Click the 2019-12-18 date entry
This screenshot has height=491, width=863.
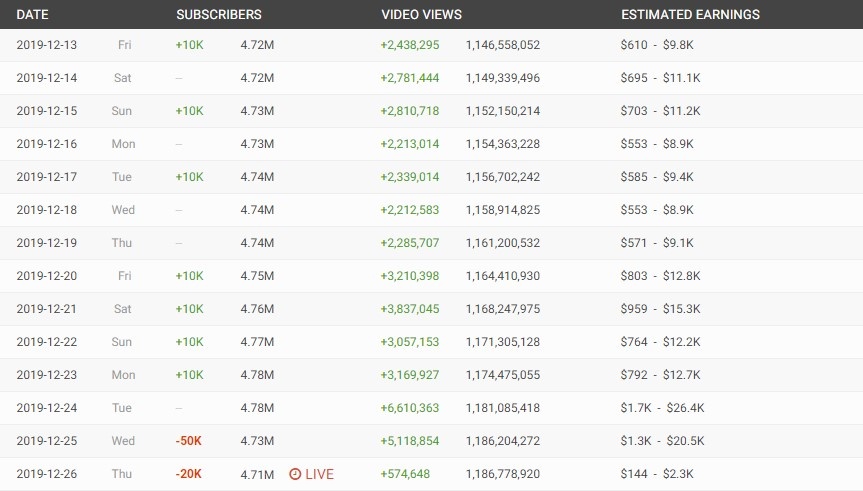pyautogui.click(x=47, y=210)
